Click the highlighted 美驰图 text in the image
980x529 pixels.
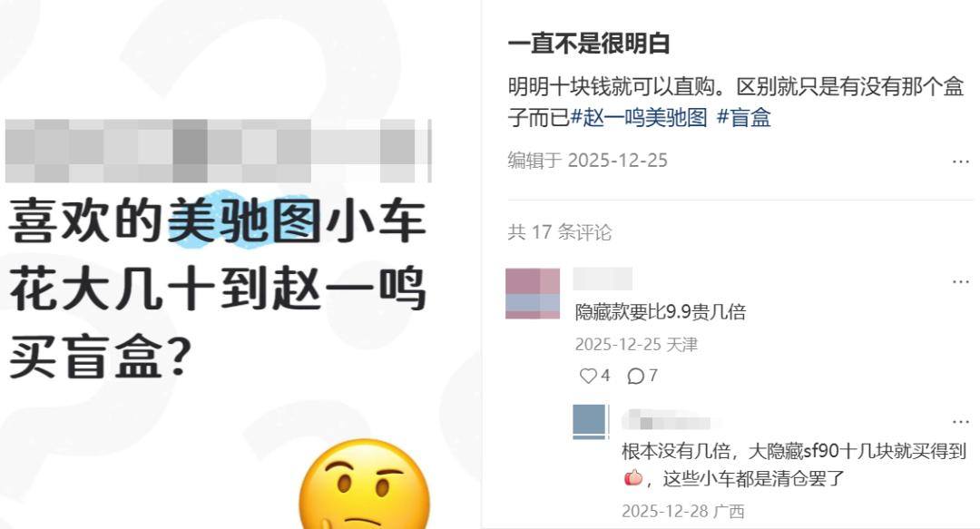pos(244,220)
